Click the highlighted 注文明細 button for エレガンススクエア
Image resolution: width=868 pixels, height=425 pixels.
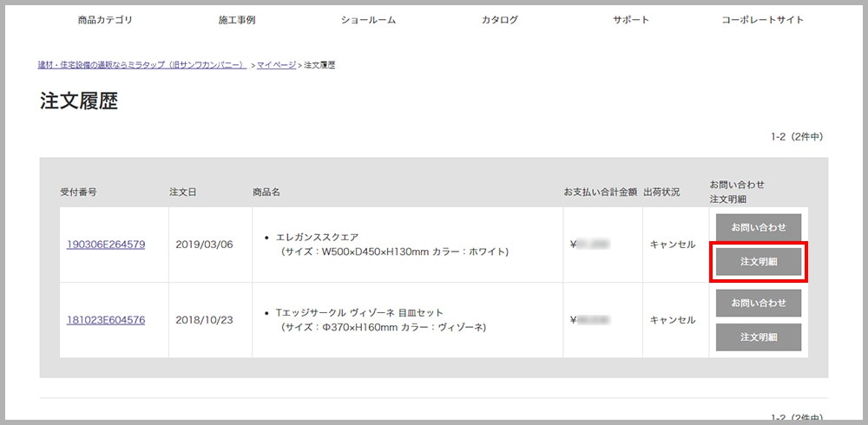[759, 262]
